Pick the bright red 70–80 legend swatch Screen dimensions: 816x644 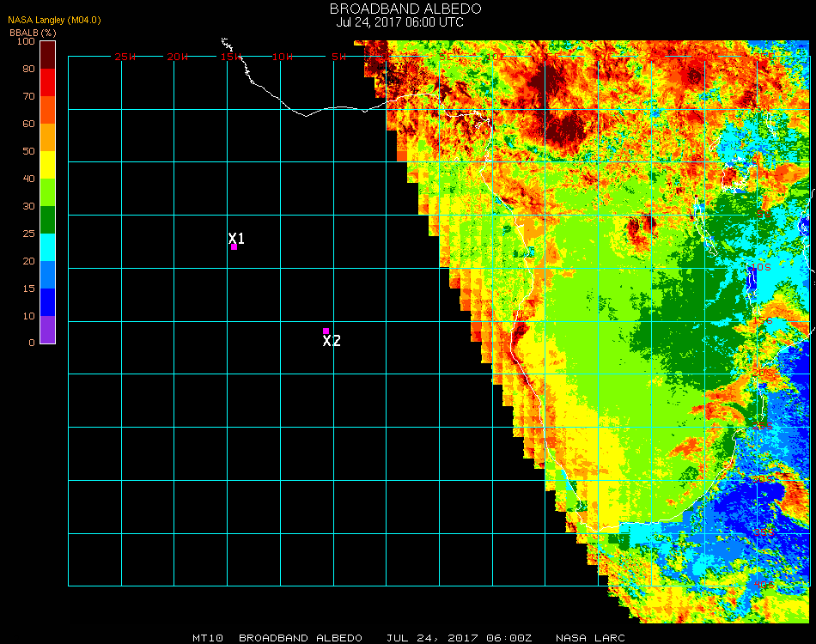[47, 82]
